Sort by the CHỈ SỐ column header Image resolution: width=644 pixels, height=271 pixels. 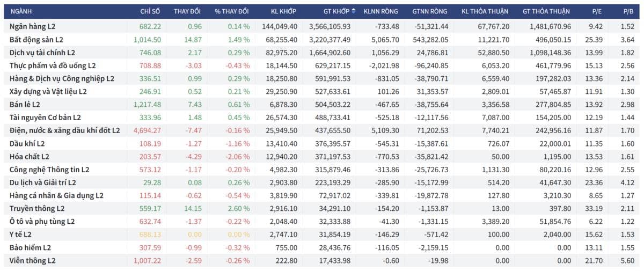150,11
